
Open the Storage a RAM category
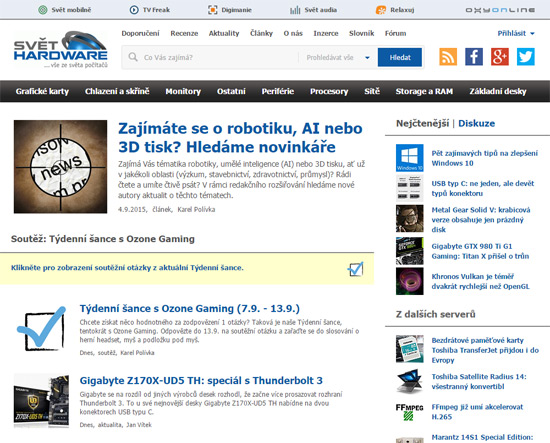424,91
